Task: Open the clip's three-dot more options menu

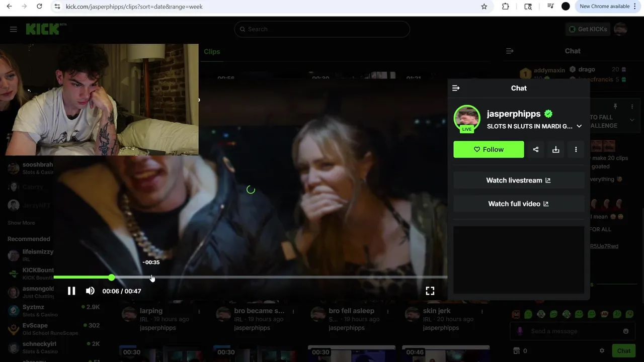Action: (x=576, y=149)
